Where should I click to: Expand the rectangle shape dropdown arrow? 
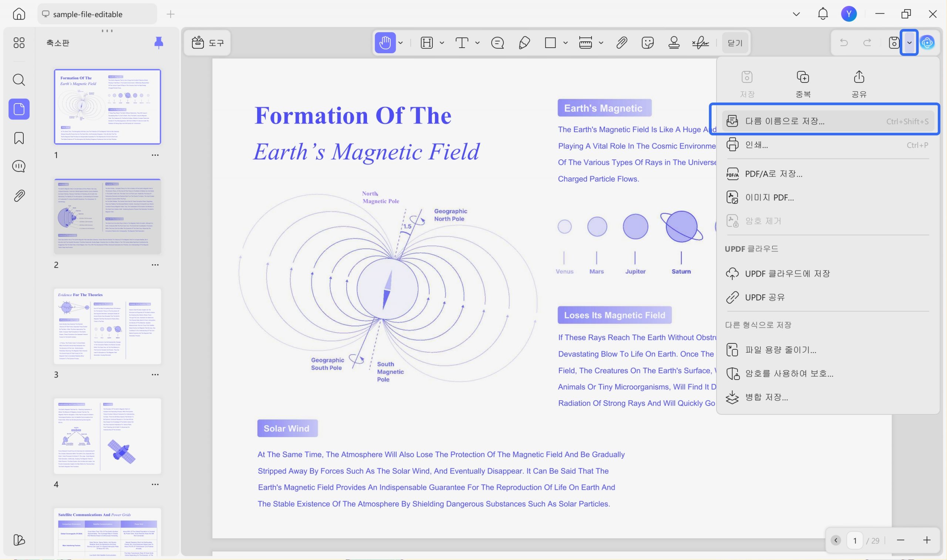pos(565,43)
